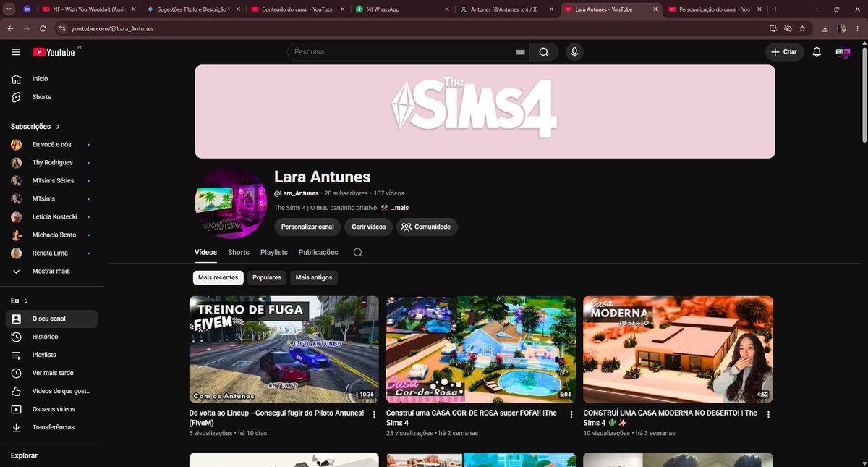The height and width of the screenshot is (467, 868).
Task: Open Eu você e nós subscription
Action: [50, 145]
